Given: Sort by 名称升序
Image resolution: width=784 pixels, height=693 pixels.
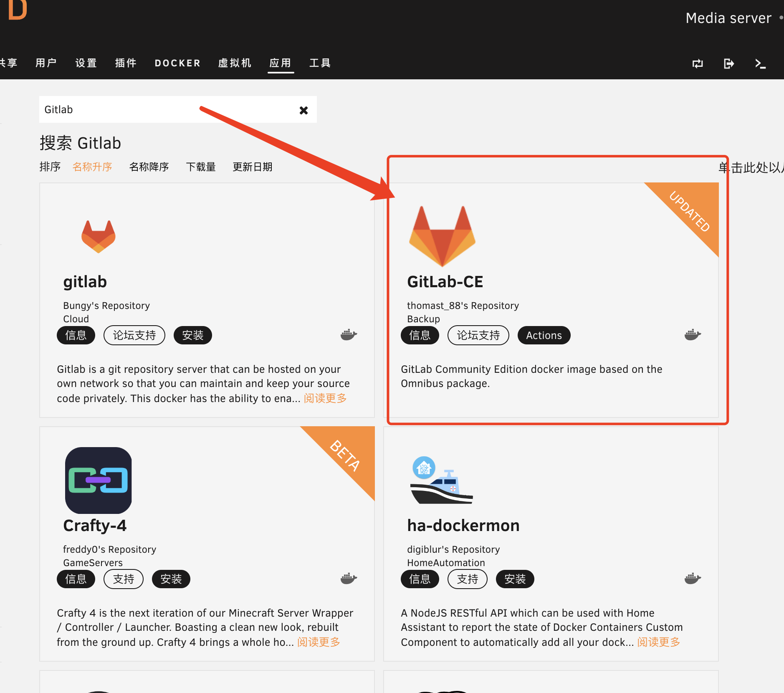Looking at the screenshot, I should (92, 167).
